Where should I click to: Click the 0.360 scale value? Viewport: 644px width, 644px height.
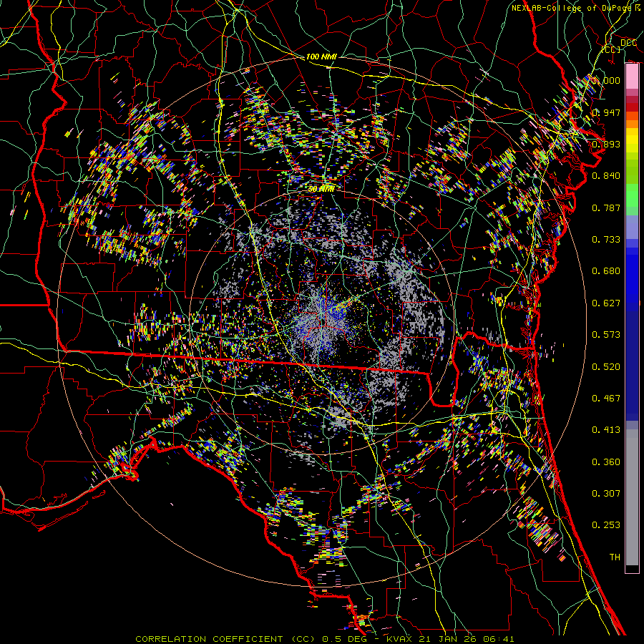pyautogui.click(x=606, y=462)
